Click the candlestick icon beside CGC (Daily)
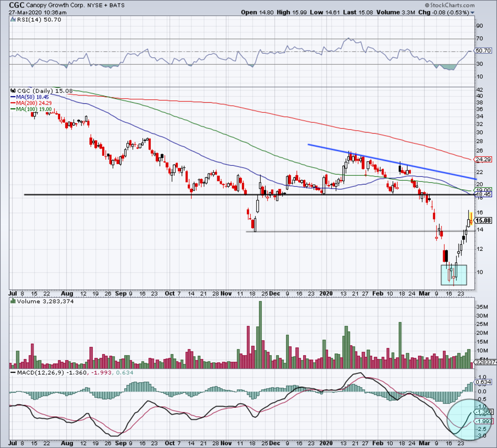The width and height of the screenshot is (497, 448). click(x=12, y=91)
